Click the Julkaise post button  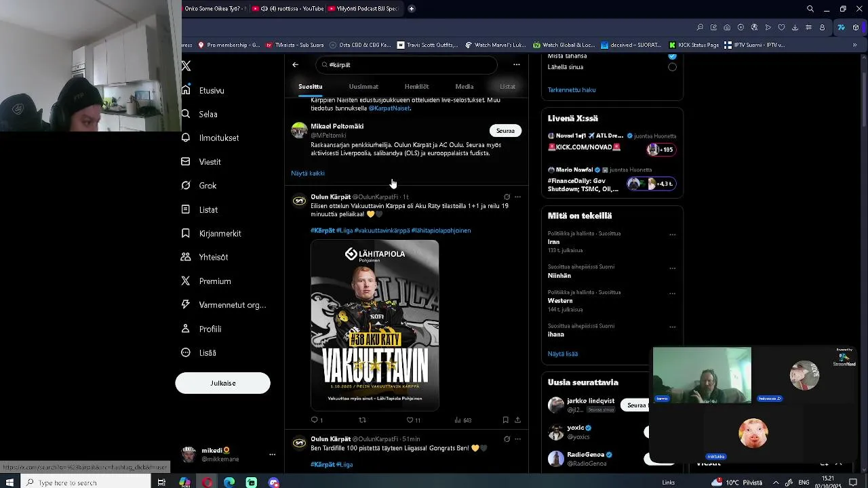click(222, 383)
